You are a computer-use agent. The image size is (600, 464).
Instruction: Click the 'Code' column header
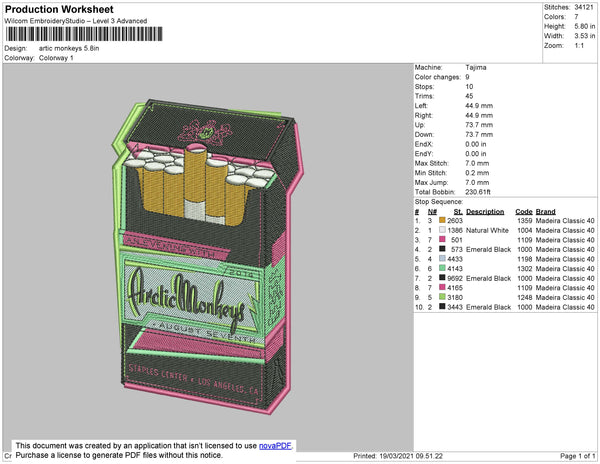[x=523, y=212]
